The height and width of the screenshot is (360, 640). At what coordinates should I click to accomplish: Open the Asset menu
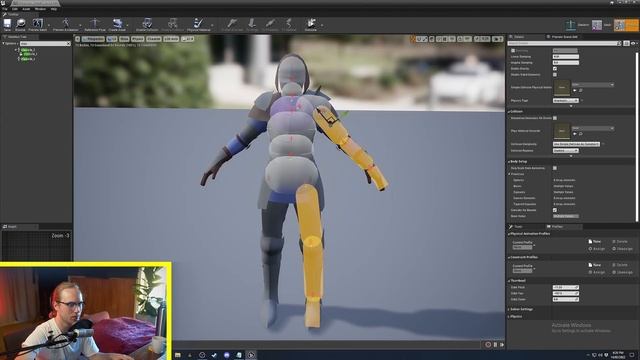26,9
